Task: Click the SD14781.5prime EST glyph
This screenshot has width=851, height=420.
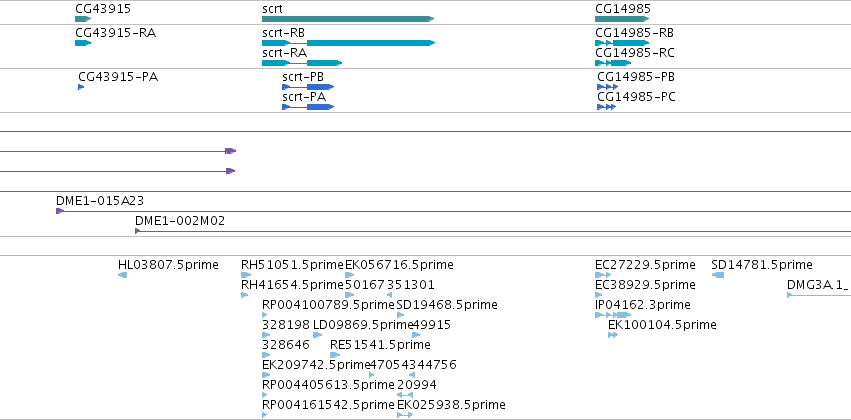Action: (717, 275)
